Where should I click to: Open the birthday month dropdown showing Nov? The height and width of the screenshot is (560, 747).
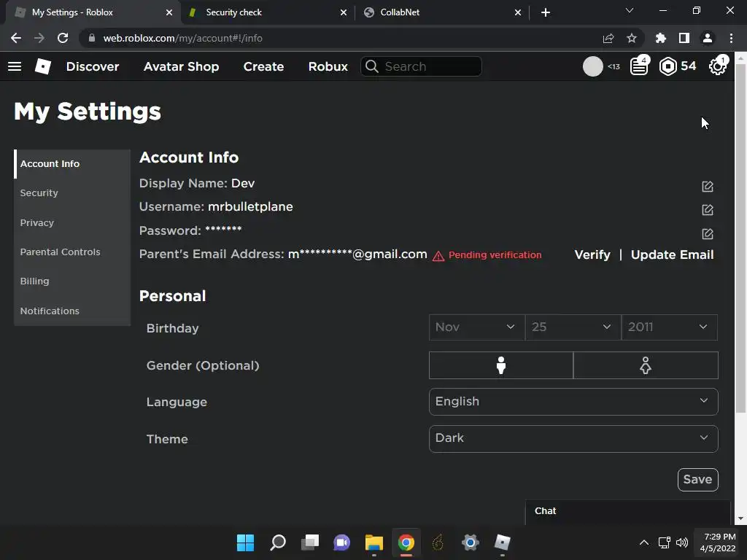pyautogui.click(x=476, y=327)
